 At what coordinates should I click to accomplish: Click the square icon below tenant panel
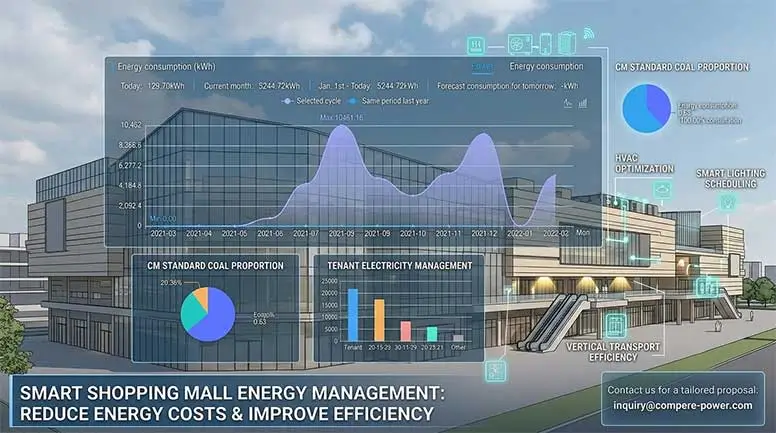[x=495, y=370]
